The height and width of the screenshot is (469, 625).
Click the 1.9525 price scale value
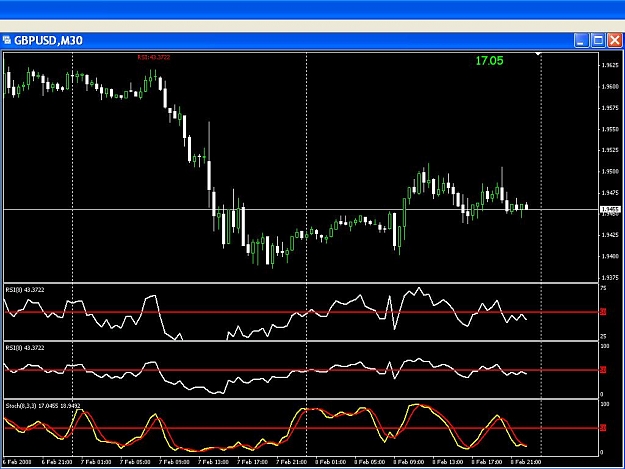pos(611,150)
